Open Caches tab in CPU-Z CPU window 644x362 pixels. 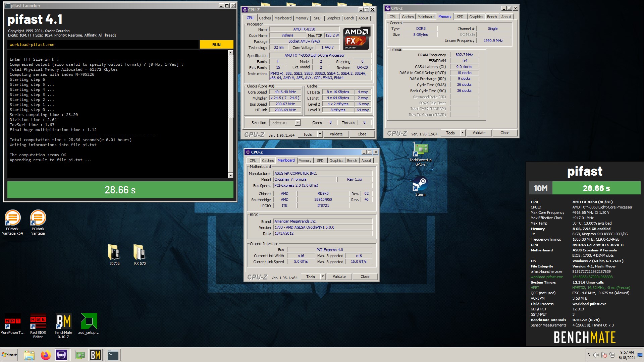pyautogui.click(x=265, y=18)
